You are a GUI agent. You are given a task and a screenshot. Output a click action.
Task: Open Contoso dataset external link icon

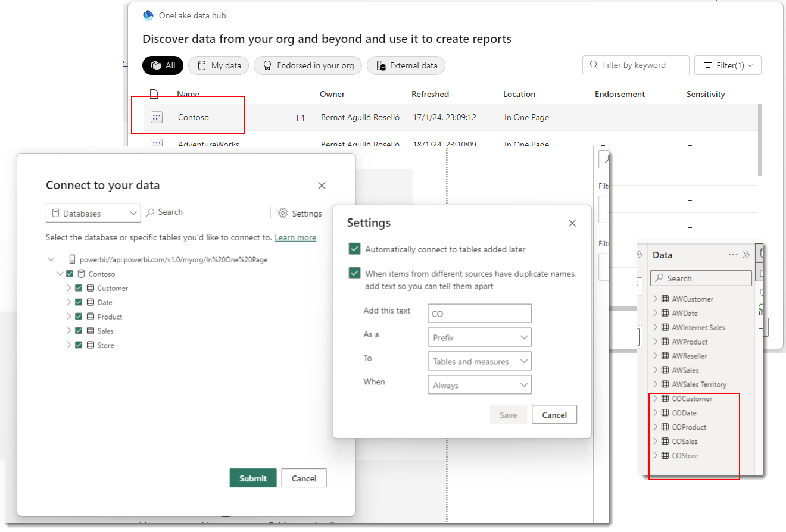[x=300, y=118]
